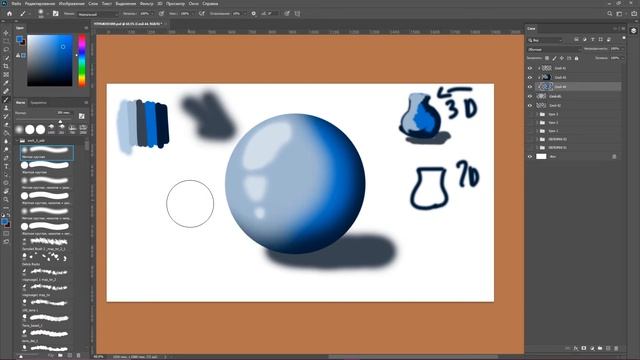Hide the currently selected layer
Screen dimensions: 640x360
[530, 87]
